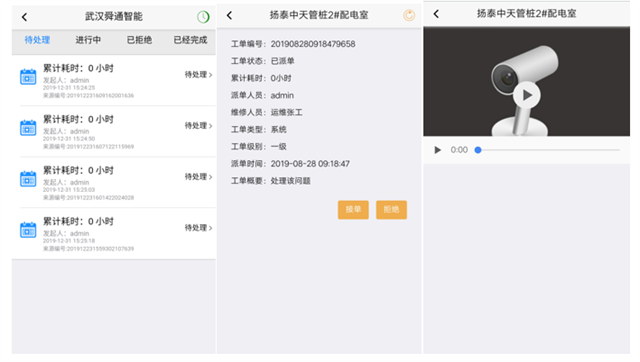Viewport: 640px width, 362px height.
Task: Click source number 201912231609162001636
Action: pos(100,95)
